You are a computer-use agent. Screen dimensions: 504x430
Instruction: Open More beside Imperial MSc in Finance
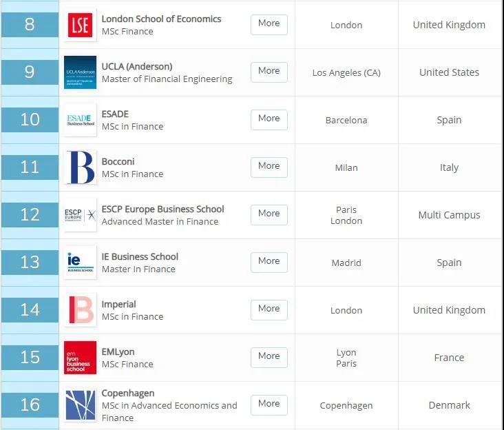(269, 310)
